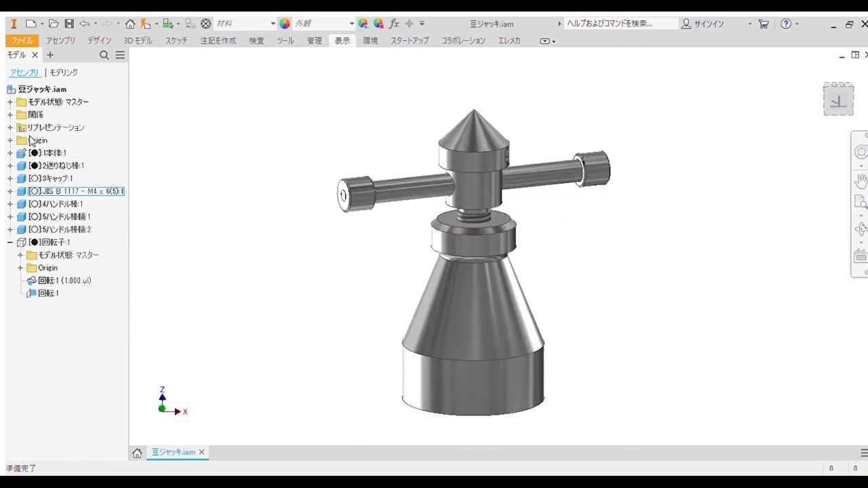Open the ファイル menu
Viewport: 868px width, 488px height.
(22, 41)
